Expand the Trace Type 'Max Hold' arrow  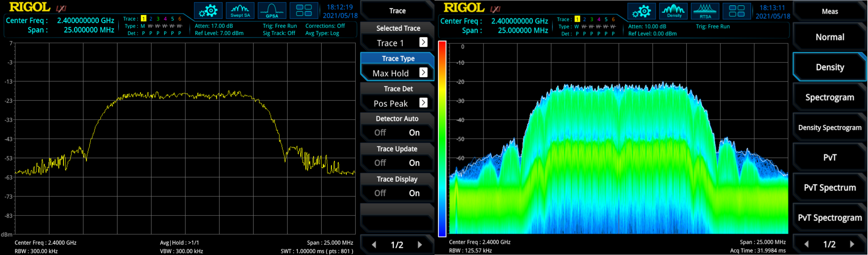click(423, 72)
